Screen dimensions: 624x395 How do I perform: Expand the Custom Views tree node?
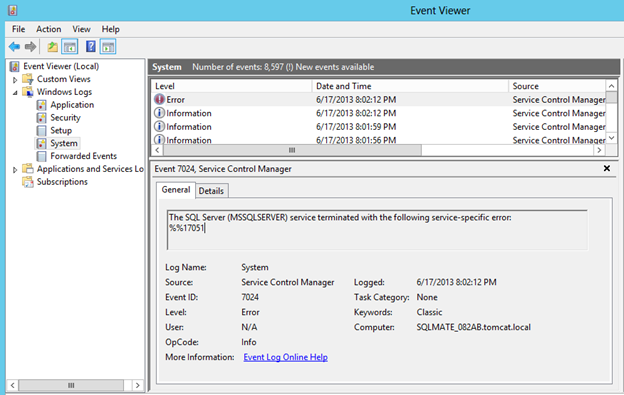coord(15,80)
